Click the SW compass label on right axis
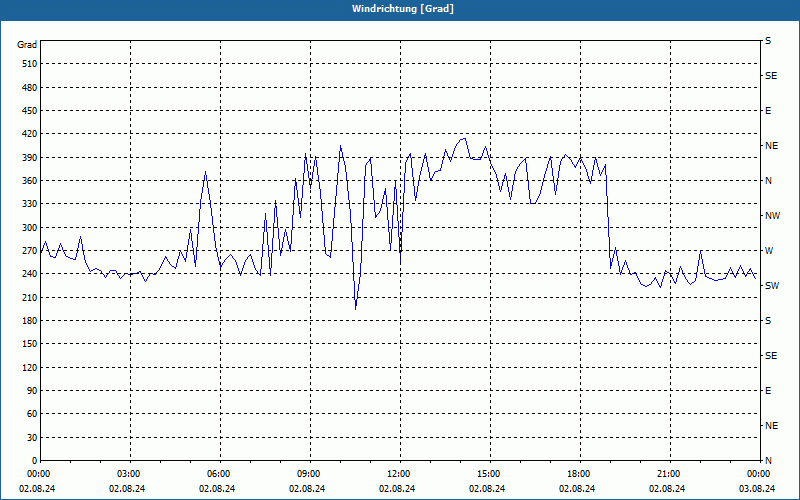The width and height of the screenshot is (800, 500). point(772,286)
